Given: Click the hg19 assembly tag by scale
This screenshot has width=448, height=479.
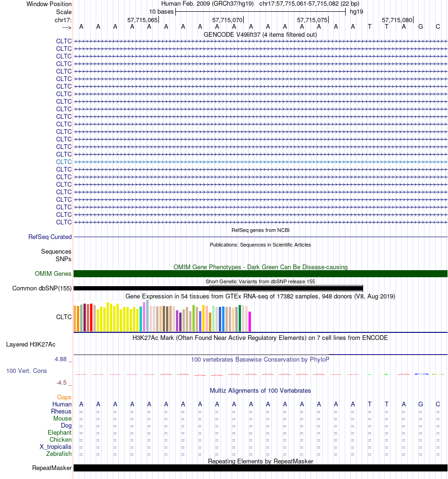Looking at the screenshot, I should (x=357, y=12).
